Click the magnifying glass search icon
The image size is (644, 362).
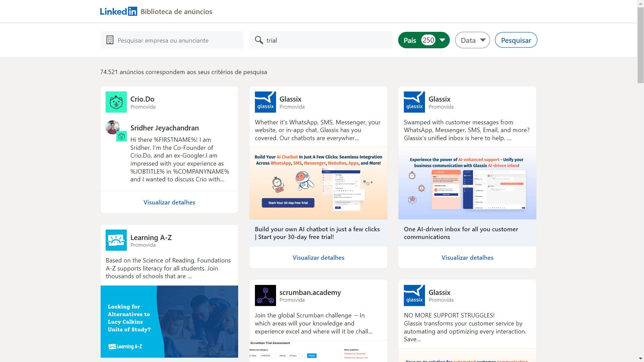pyautogui.click(x=259, y=40)
